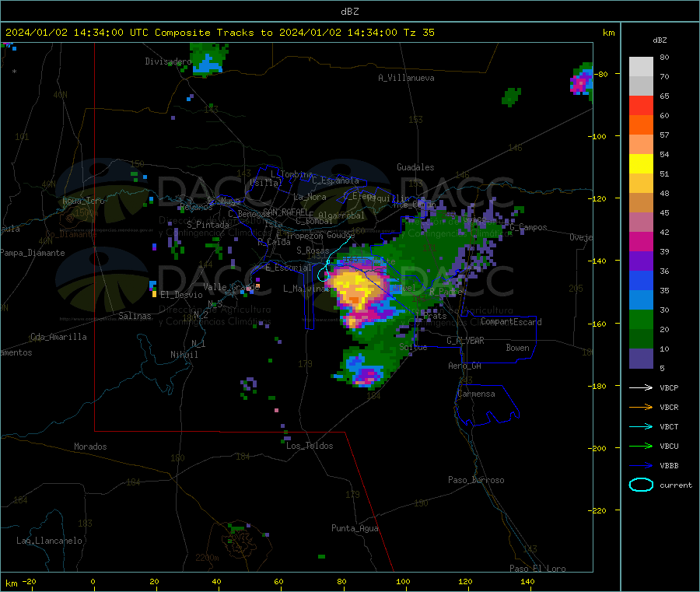Click the 'Bowen' place label
Image resolution: width=700 pixels, height=592 pixels.
(x=518, y=349)
